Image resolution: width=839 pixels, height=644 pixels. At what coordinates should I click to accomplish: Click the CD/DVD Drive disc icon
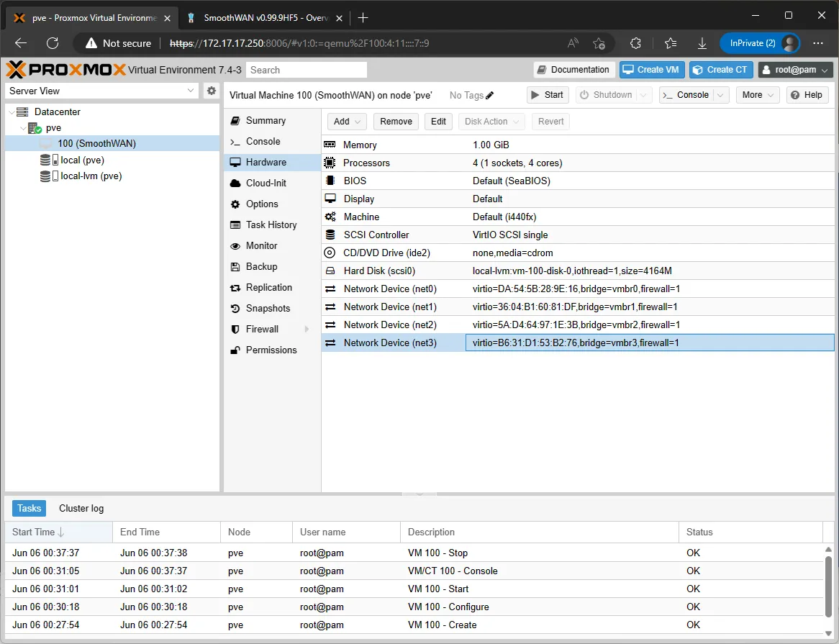(x=330, y=253)
